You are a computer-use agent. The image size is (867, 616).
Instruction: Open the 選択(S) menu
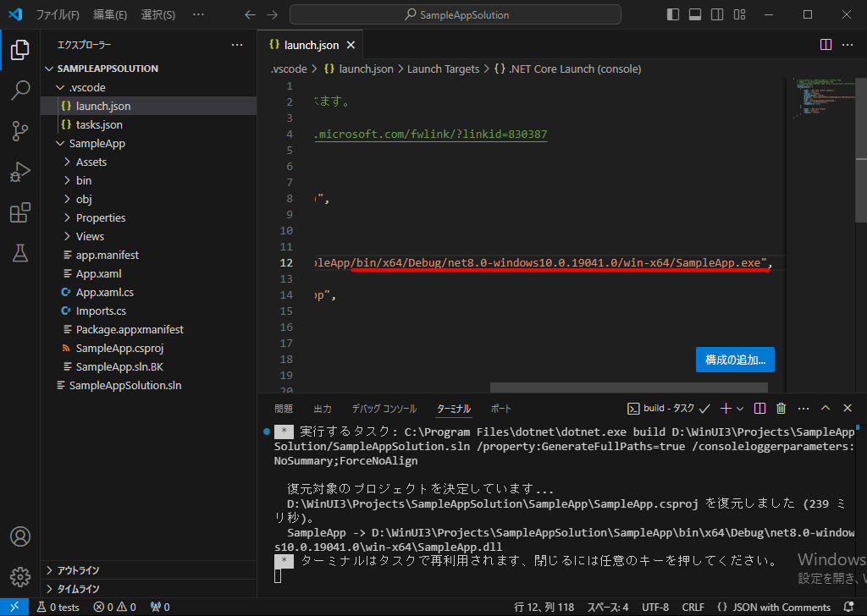158,15
